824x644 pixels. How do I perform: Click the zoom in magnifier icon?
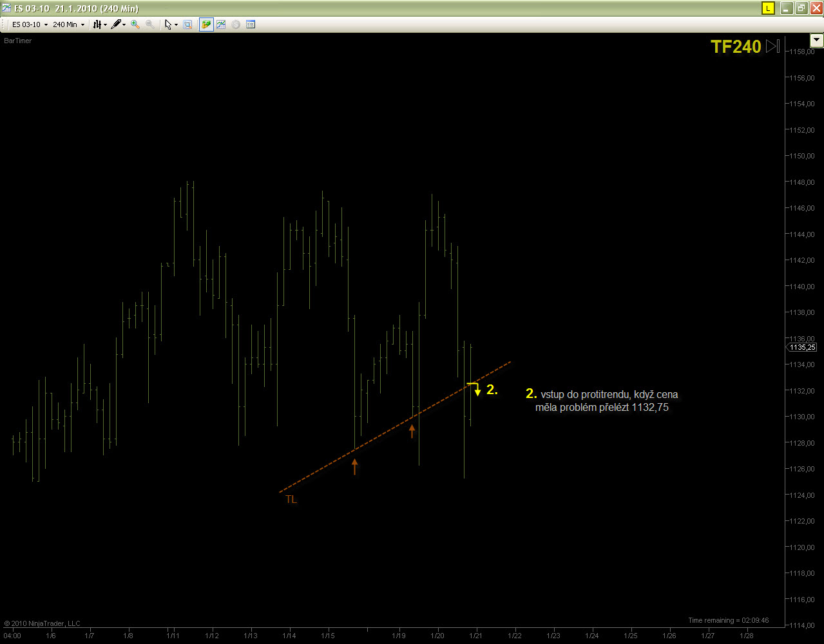point(135,24)
